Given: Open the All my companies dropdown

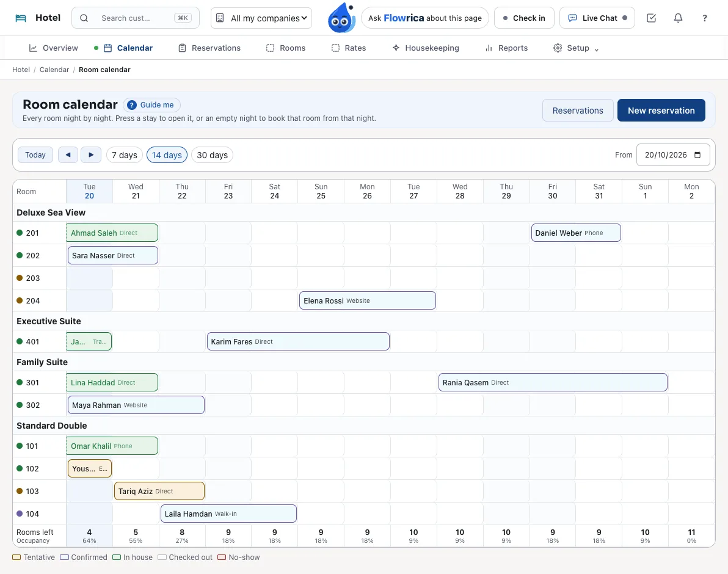Looking at the screenshot, I should [x=261, y=18].
